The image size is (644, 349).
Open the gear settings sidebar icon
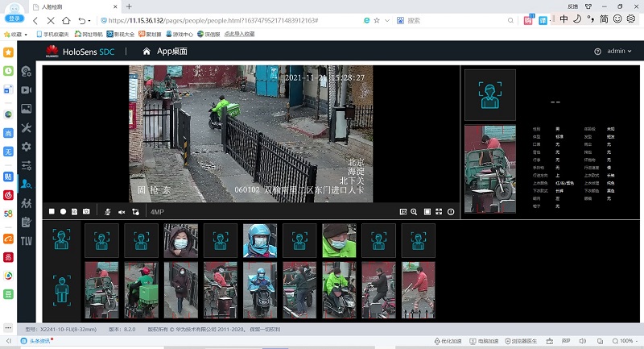tap(27, 147)
